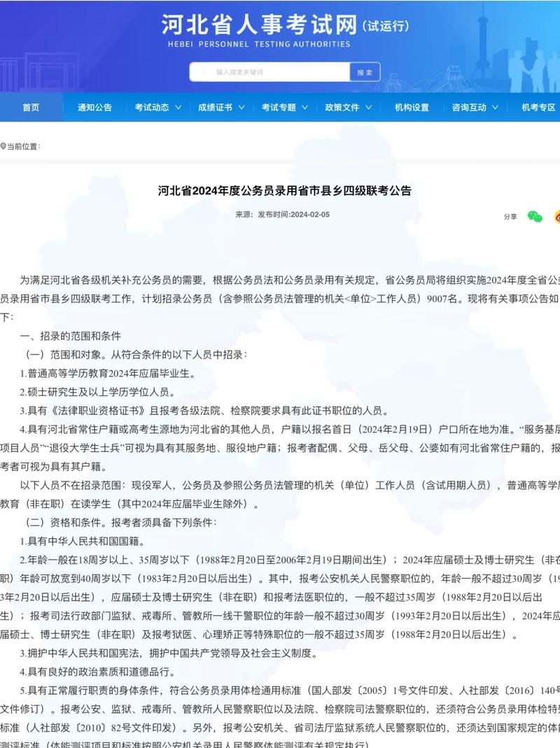
Task: Click the line （二）资格和条件
Action: pyautogui.click(x=121, y=523)
